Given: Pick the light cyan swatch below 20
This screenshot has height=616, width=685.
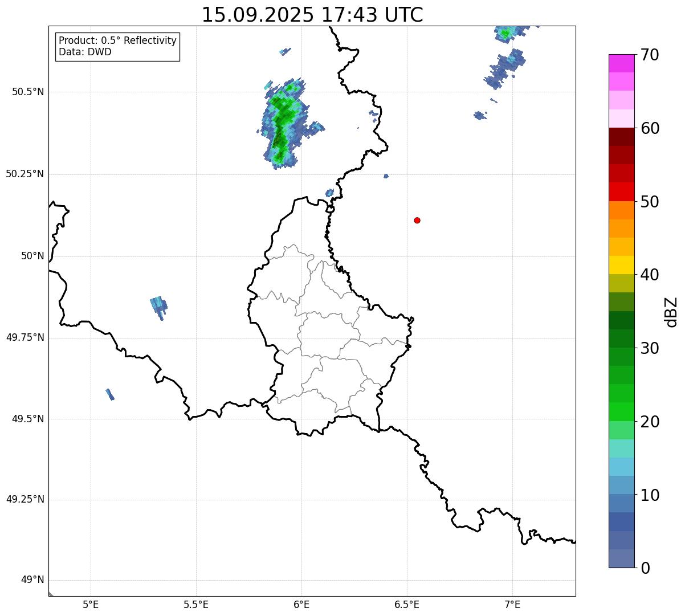Looking at the screenshot, I should (x=621, y=448).
